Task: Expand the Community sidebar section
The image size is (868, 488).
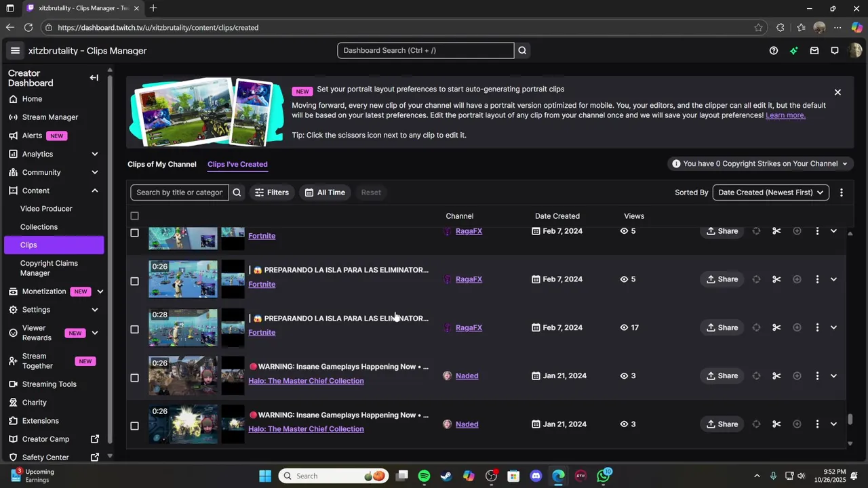Action: point(94,172)
